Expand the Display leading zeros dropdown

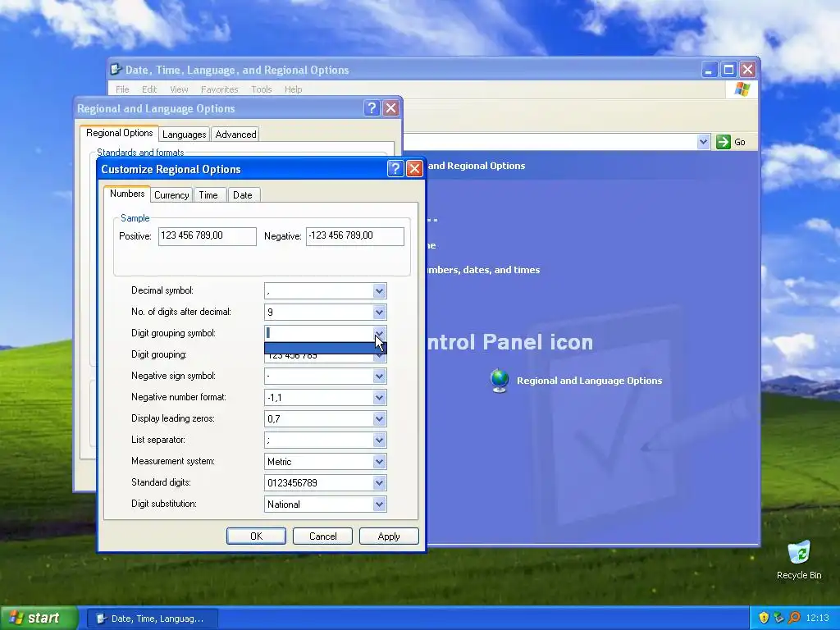pyautogui.click(x=379, y=419)
